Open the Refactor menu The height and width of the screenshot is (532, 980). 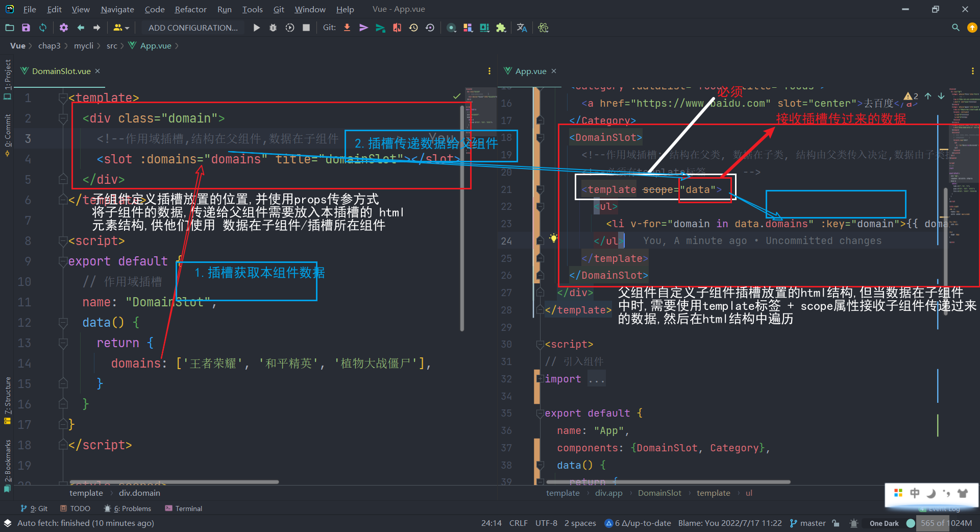(x=190, y=9)
